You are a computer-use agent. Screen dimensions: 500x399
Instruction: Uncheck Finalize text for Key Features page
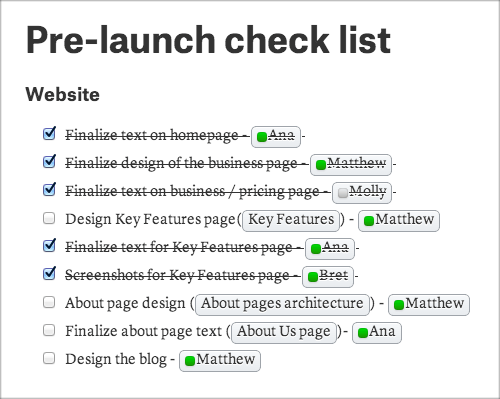coord(49,246)
